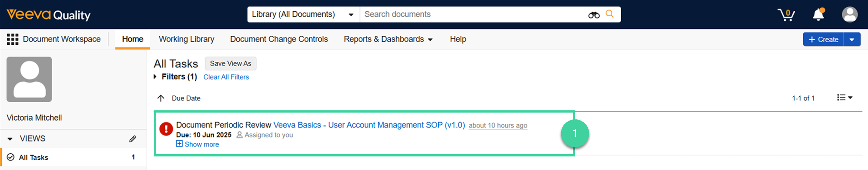Click Victoria Mitchell's profile picture placeholder
Viewport: 868px width, 170px height.
[29, 79]
